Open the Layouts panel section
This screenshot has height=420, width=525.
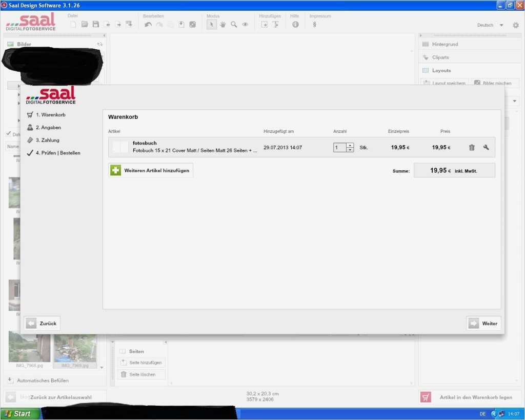[470, 70]
